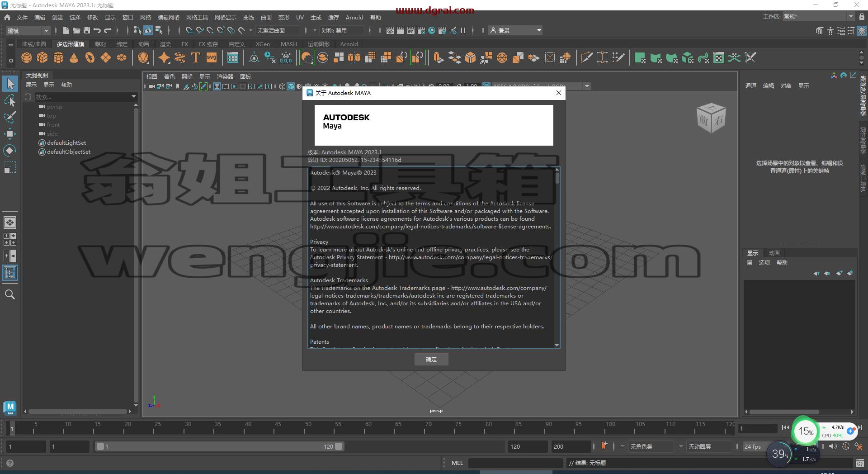Close the 关于 Autodesk MAYA dialog

coord(559,93)
